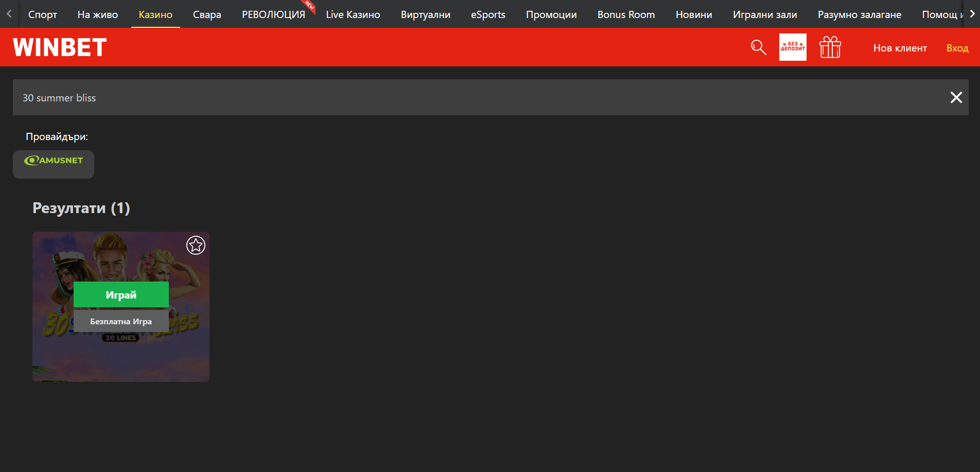Click the no-deposit bonus badge
The image size is (980, 472).
(x=793, y=47)
